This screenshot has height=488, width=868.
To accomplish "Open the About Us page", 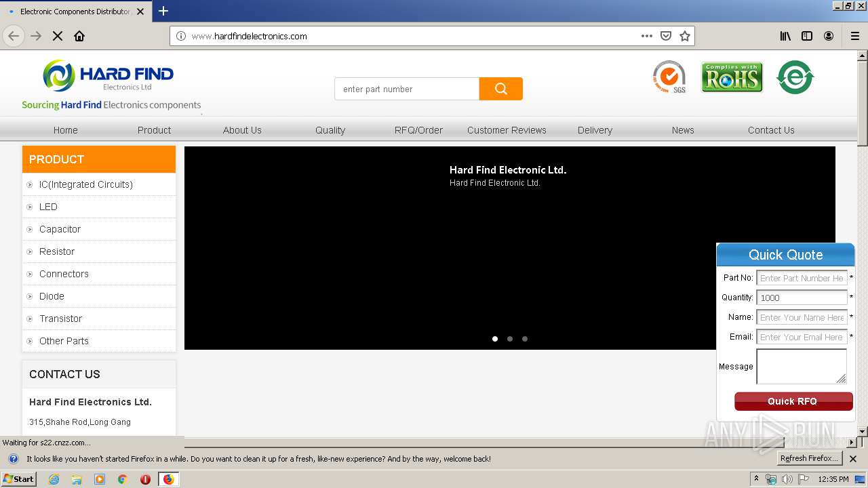I will point(242,130).
